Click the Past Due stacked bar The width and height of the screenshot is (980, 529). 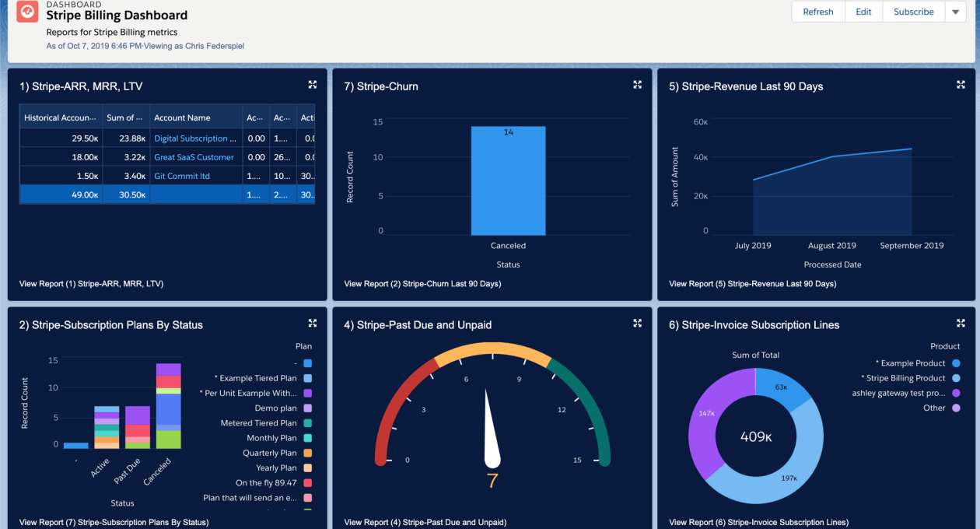(x=138, y=427)
